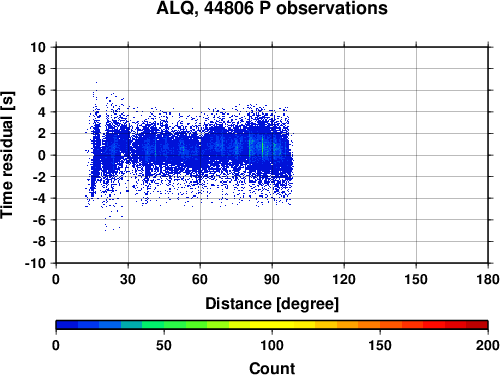Click the x-axis tick label 180
This screenshot has width=500, height=375.
[x=488, y=279]
